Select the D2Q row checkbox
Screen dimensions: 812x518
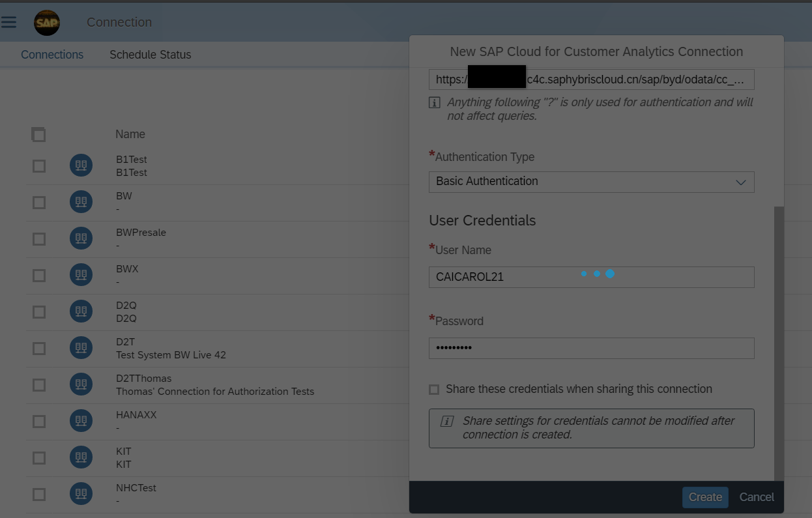[x=39, y=312]
